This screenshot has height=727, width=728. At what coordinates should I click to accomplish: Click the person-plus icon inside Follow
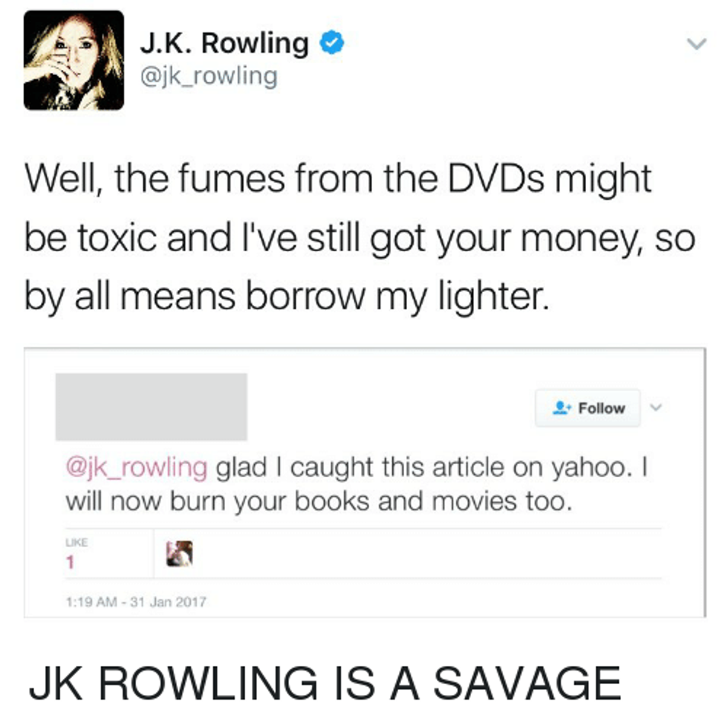(x=562, y=408)
